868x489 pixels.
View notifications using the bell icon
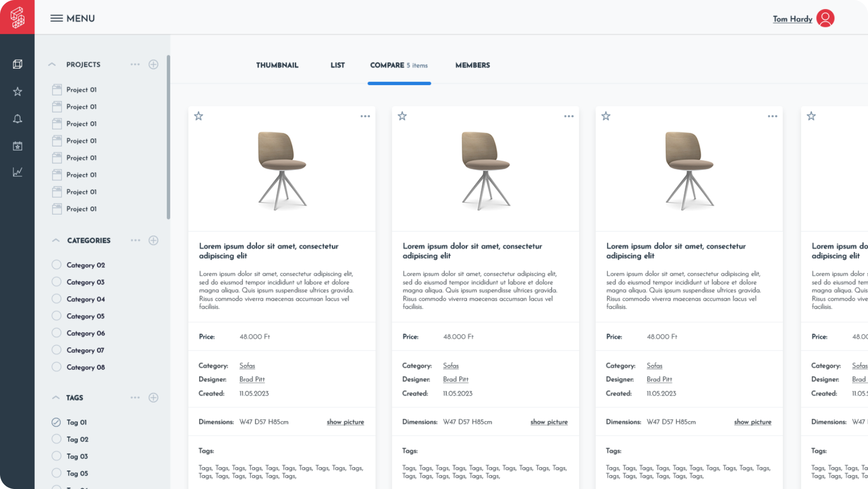point(17,119)
